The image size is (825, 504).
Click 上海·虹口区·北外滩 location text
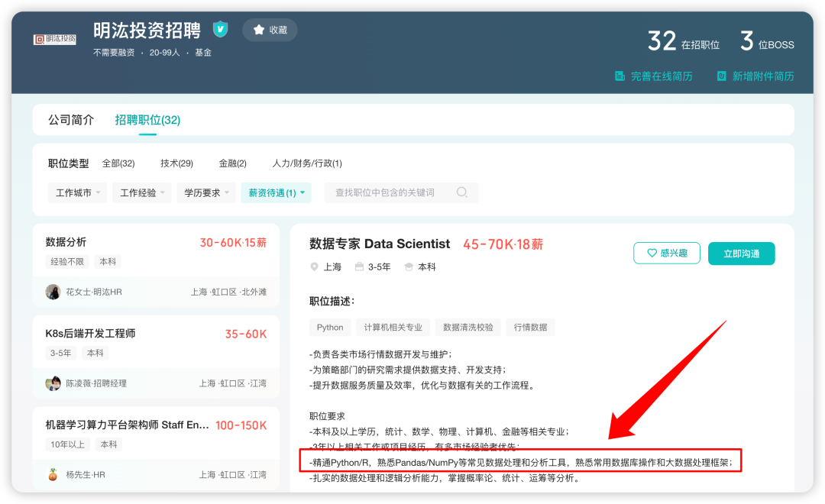(228, 292)
